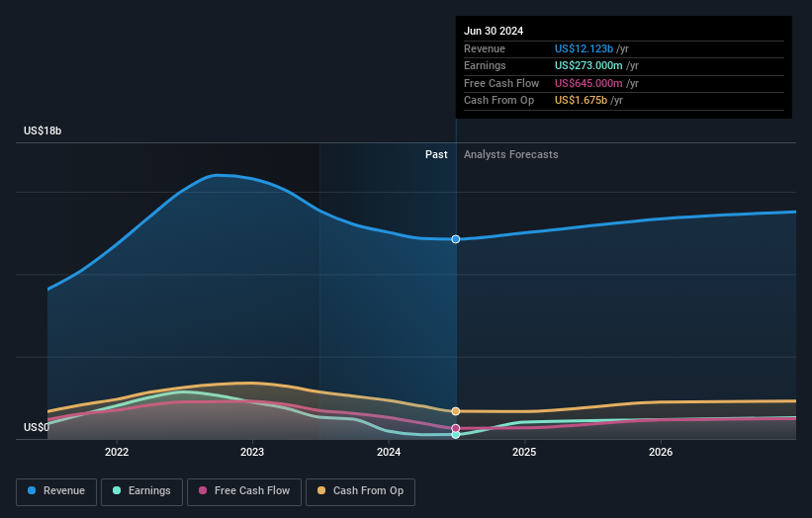
Task: Click the US$1.675b cash from op value
Action: (x=581, y=101)
